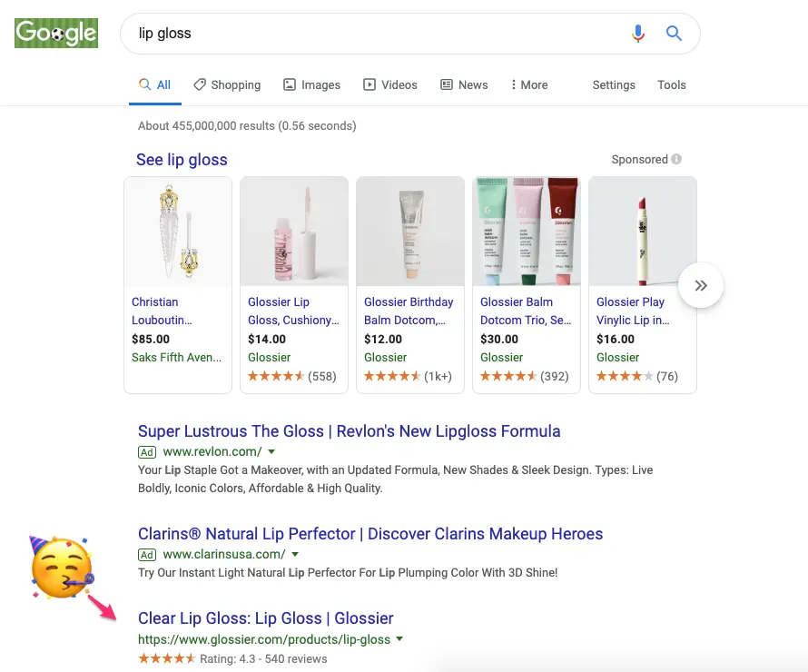The image size is (808, 672).
Task: Open the info icon next to Sponsored
Action: click(675, 159)
